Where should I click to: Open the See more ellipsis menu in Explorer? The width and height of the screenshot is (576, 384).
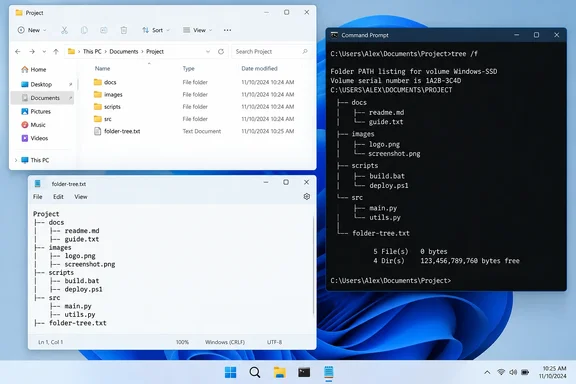tap(227, 30)
